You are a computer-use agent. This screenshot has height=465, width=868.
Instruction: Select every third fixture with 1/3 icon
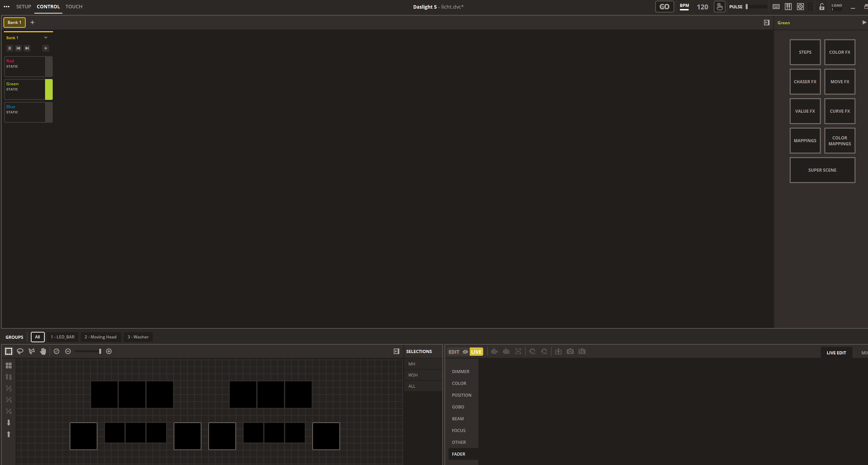click(x=9, y=400)
